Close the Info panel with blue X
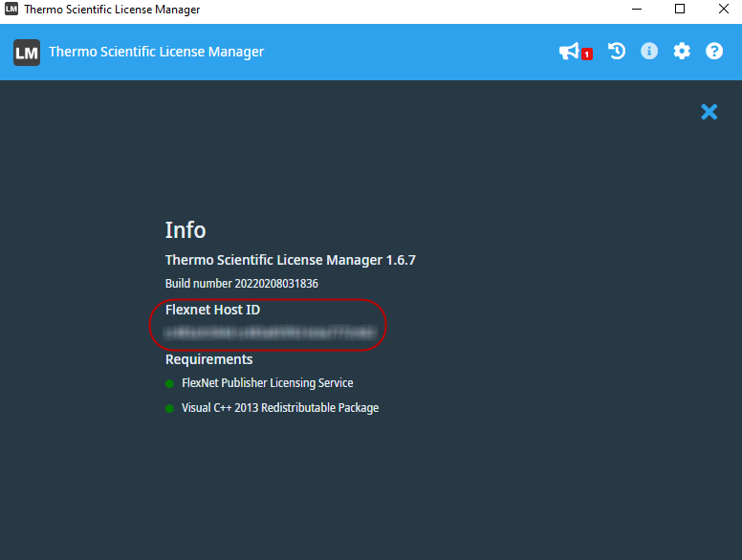 (x=709, y=112)
